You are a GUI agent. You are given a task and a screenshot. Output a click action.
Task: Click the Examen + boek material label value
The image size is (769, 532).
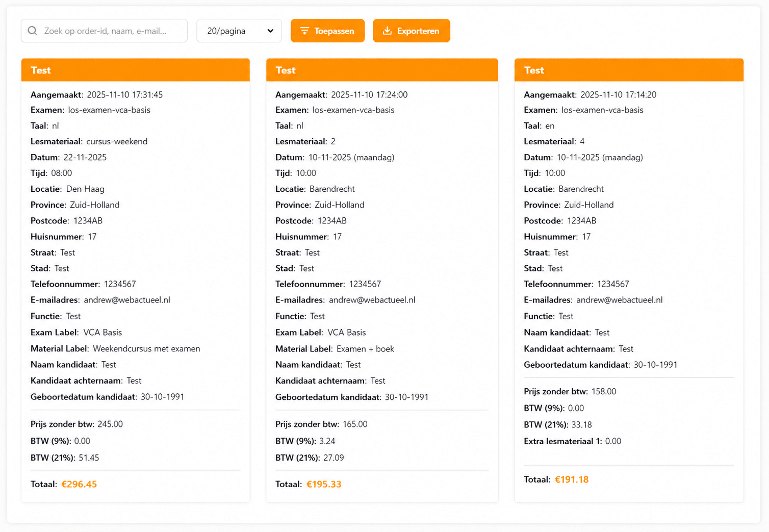click(x=365, y=349)
